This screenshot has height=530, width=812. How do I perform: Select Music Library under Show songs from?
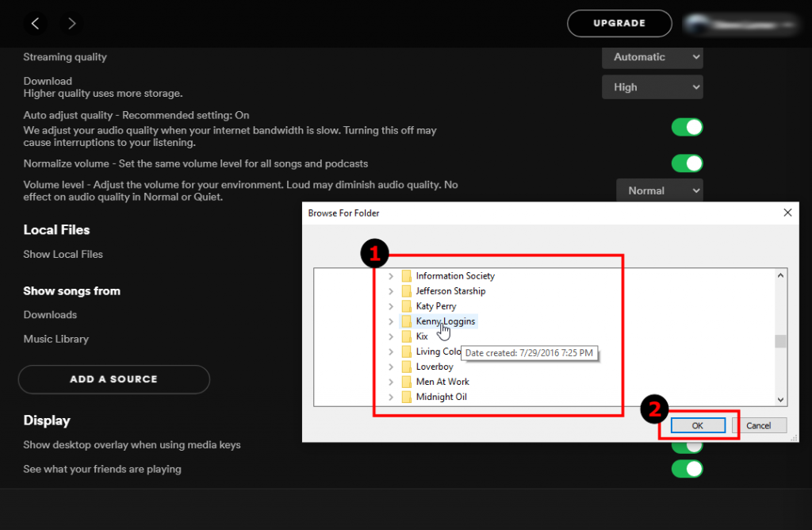point(56,339)
